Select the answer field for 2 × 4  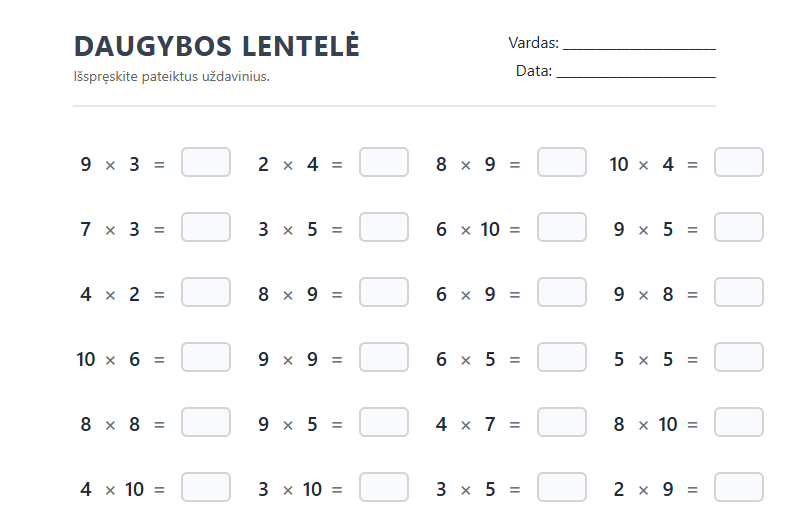coord(384,163)
